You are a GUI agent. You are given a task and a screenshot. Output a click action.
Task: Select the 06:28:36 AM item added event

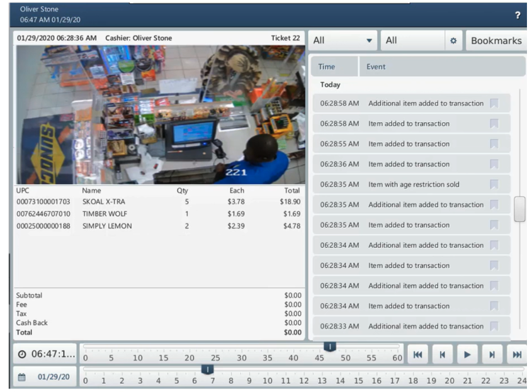tap(409, 164)
